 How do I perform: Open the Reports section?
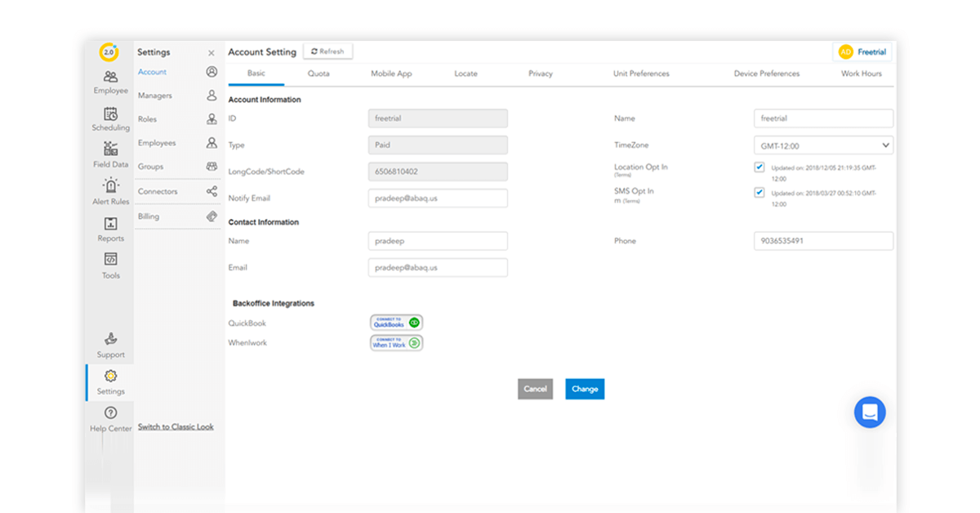110,225
